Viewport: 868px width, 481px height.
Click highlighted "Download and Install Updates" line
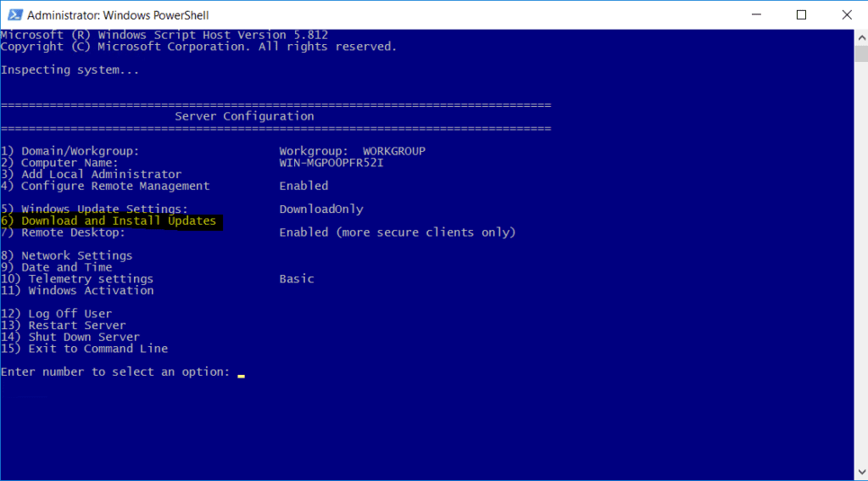[110, 221]
